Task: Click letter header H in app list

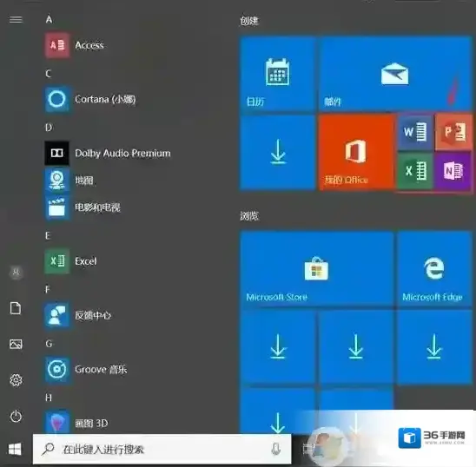Action: [49, 398]
